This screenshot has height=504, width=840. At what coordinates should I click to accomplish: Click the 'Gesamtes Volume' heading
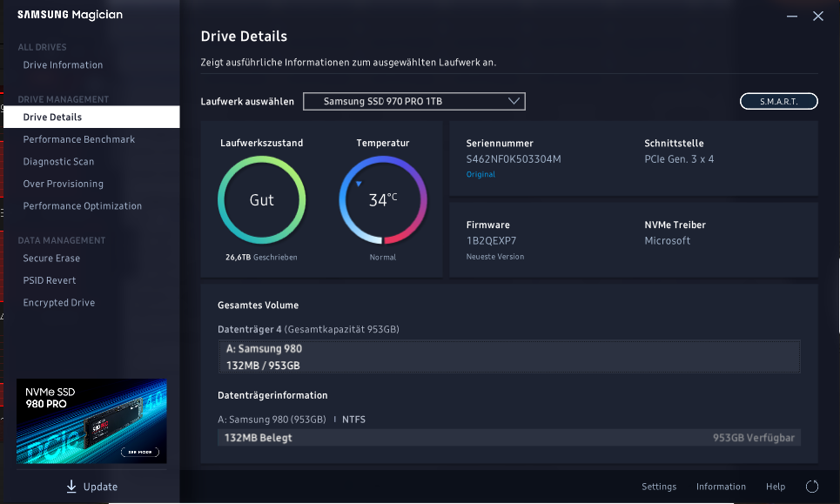click(258, 306)
